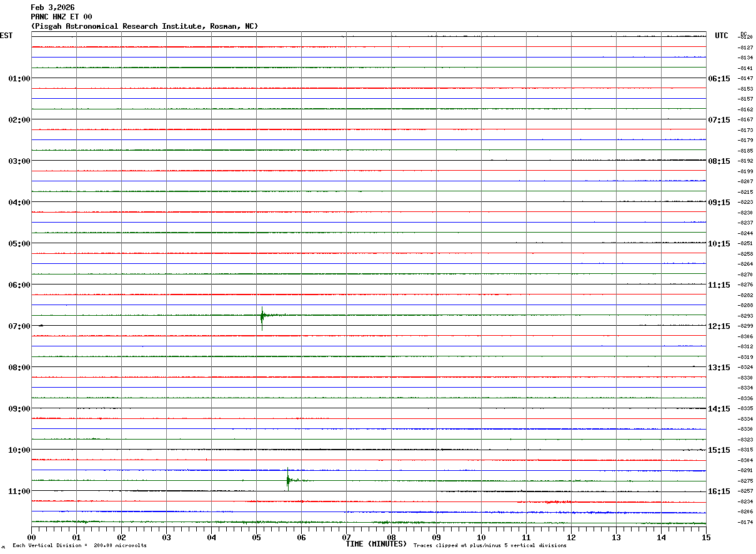The width and height of the screenshot is (756, 554).
Task: Select the last DC offset value -8174
Action: coord(745,522)
